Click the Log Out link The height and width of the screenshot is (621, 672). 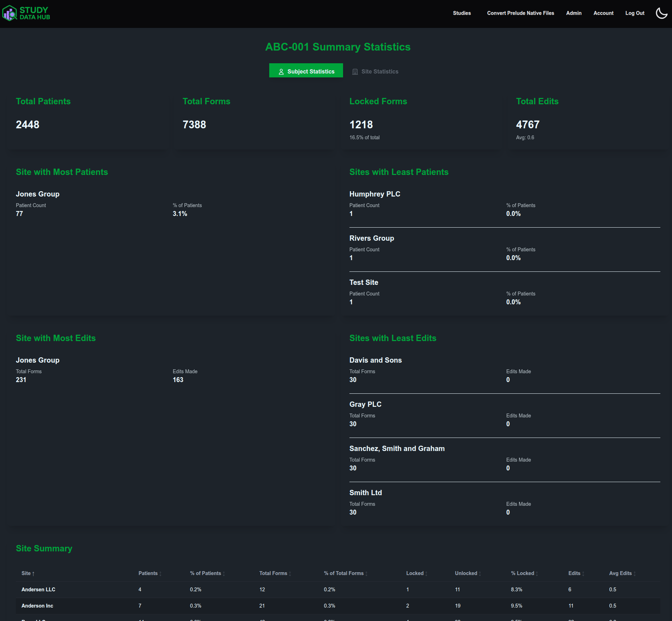pyautogui.click(x=635, y=13)
